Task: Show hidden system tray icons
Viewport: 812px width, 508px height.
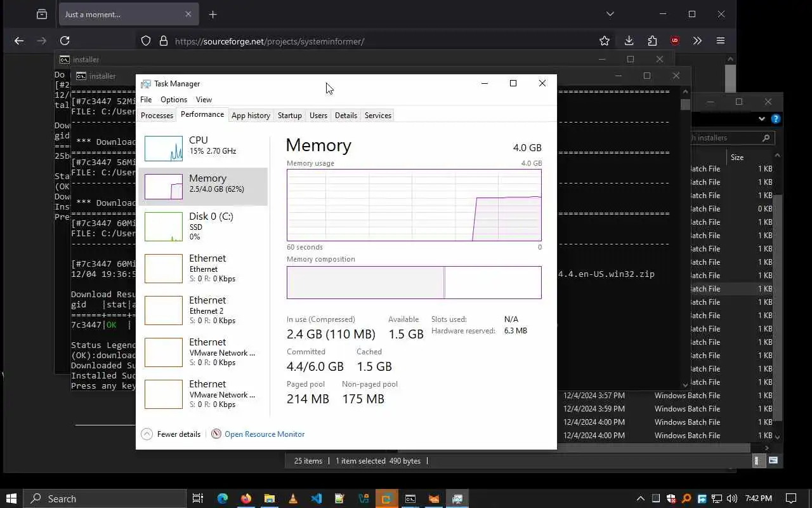Action: [641, 498]
